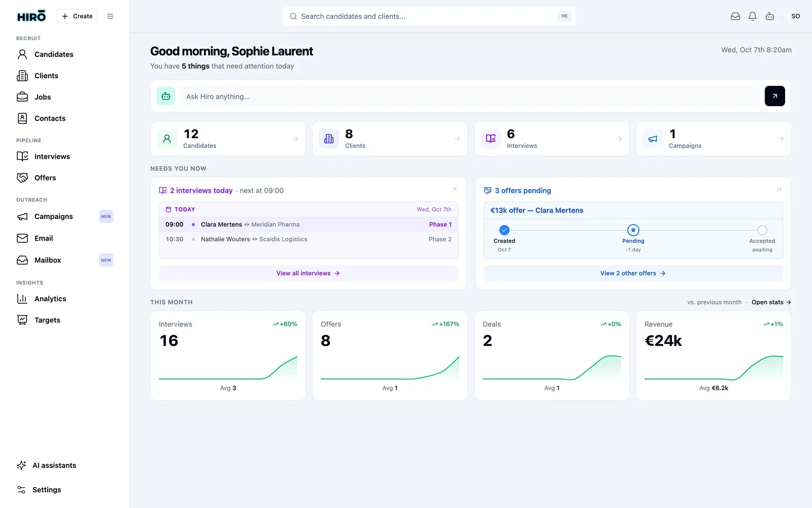The height and width of the screenshot is (508, 812).
Task: Open the 2 interviews today heading
Action: pyautogui.click(x=201, y=190)
